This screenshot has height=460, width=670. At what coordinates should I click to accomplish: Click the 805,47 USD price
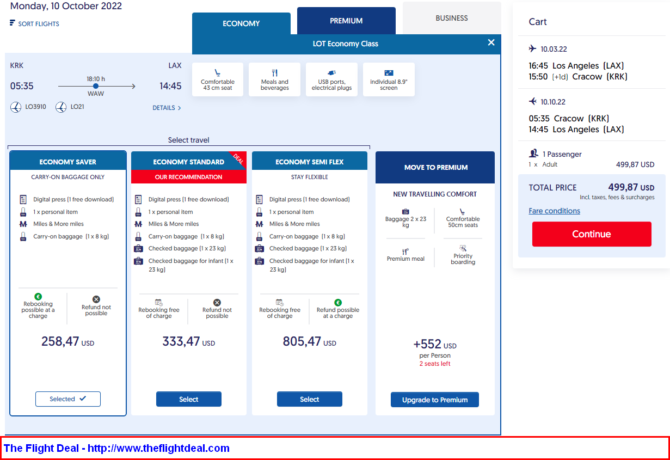point(309,341)
